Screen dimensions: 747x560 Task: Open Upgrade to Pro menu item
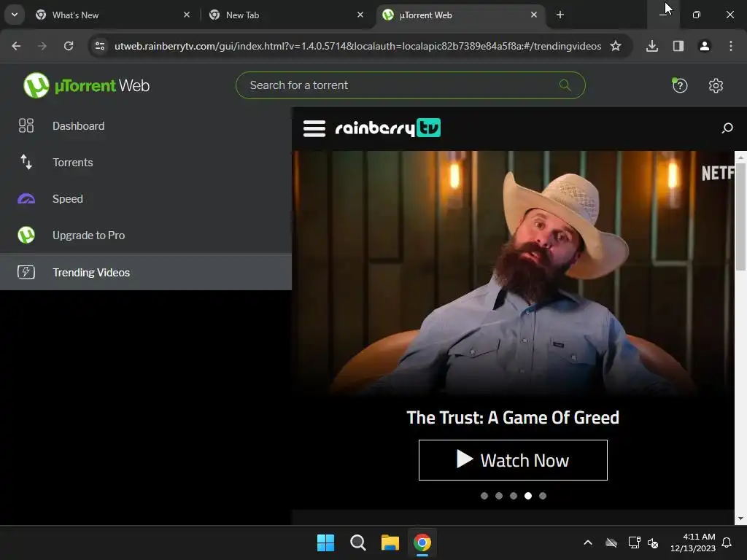[x=146, y=236]
